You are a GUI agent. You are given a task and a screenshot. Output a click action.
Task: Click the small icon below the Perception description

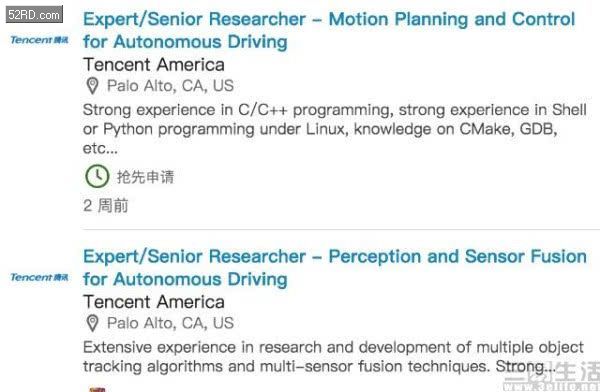coord(97,389)
